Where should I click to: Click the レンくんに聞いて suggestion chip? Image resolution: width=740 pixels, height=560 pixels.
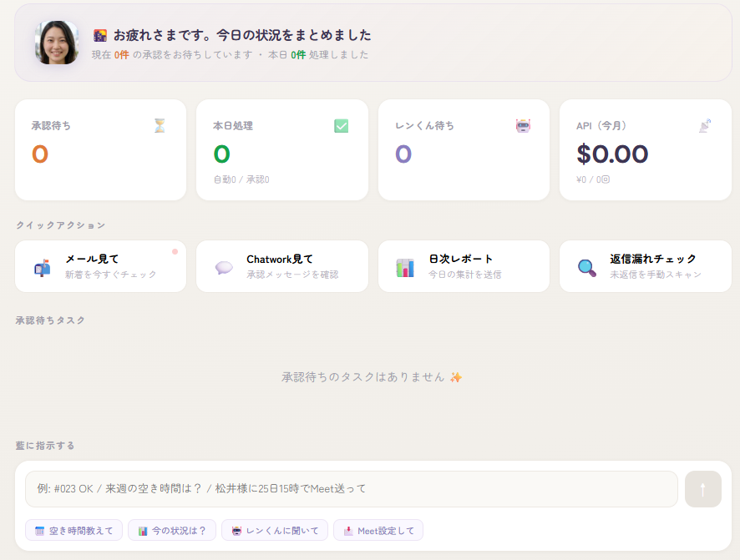coord(275,530)
